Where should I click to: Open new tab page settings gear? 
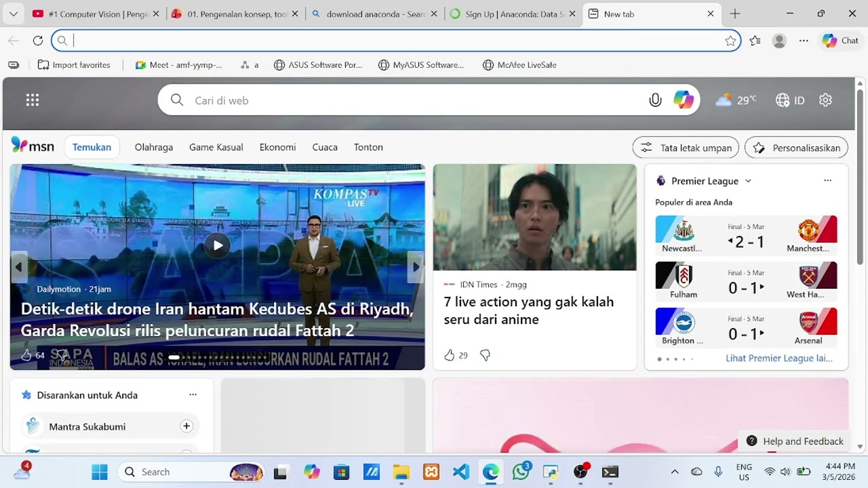coord(825,100)
